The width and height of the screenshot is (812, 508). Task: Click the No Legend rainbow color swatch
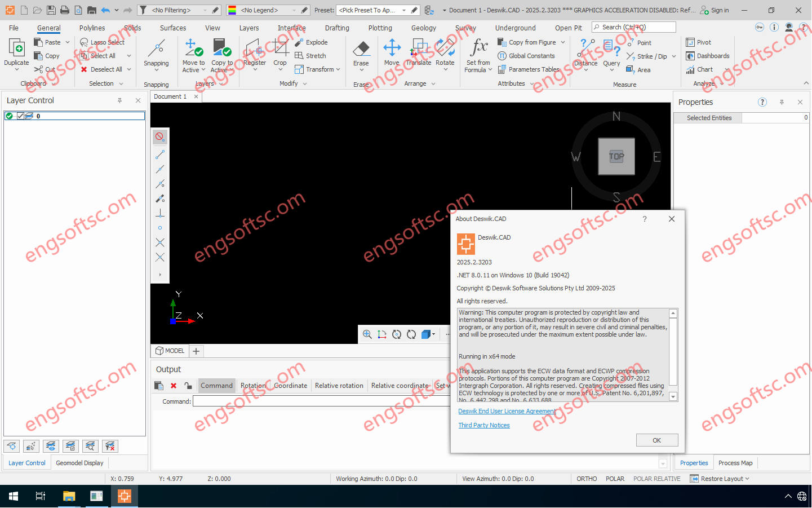tap(232, 10)
